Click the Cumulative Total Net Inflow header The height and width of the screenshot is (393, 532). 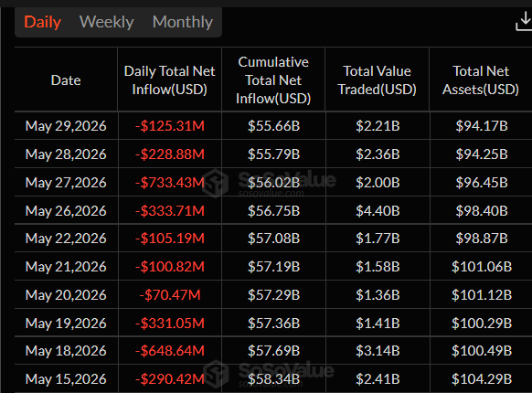tap(273, 80)
